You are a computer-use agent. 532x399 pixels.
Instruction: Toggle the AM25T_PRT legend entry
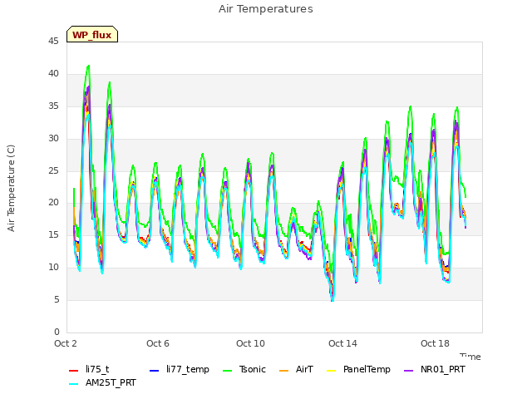pos(102,382)
